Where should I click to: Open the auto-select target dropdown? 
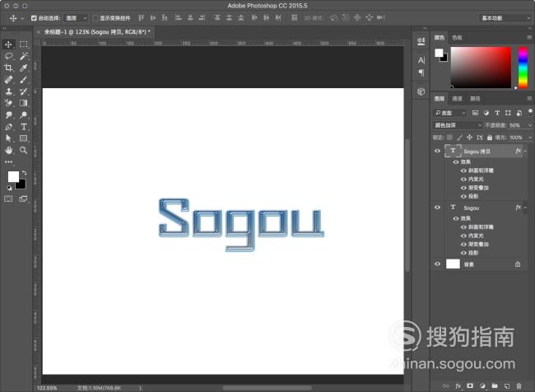click(77, 18)
